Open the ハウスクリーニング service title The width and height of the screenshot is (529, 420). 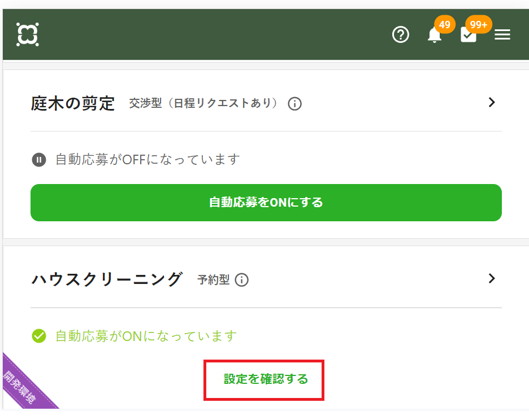pyautogui.click(x=107, y=279)
